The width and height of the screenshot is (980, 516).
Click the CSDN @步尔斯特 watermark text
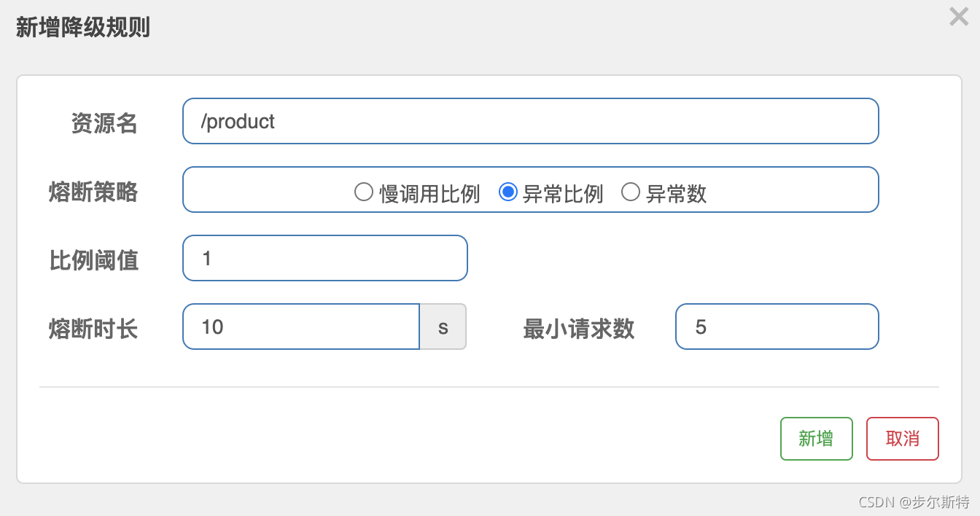pyautogui.click(x=914, y=501)
